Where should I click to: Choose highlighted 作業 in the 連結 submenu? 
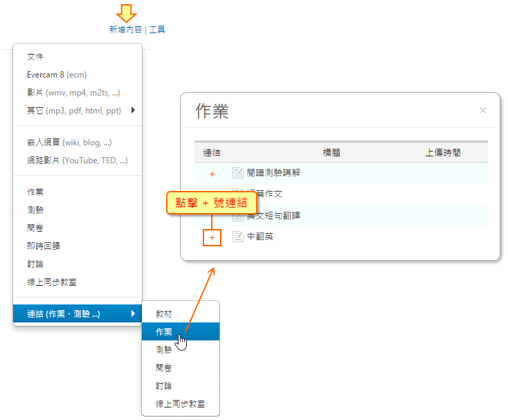(164, 332)
